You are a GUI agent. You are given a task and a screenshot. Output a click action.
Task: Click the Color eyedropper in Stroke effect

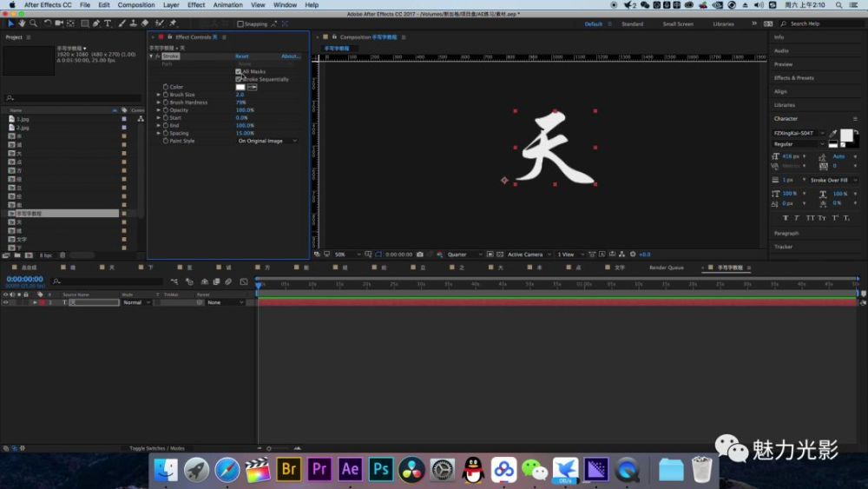[x=253, y=87]
